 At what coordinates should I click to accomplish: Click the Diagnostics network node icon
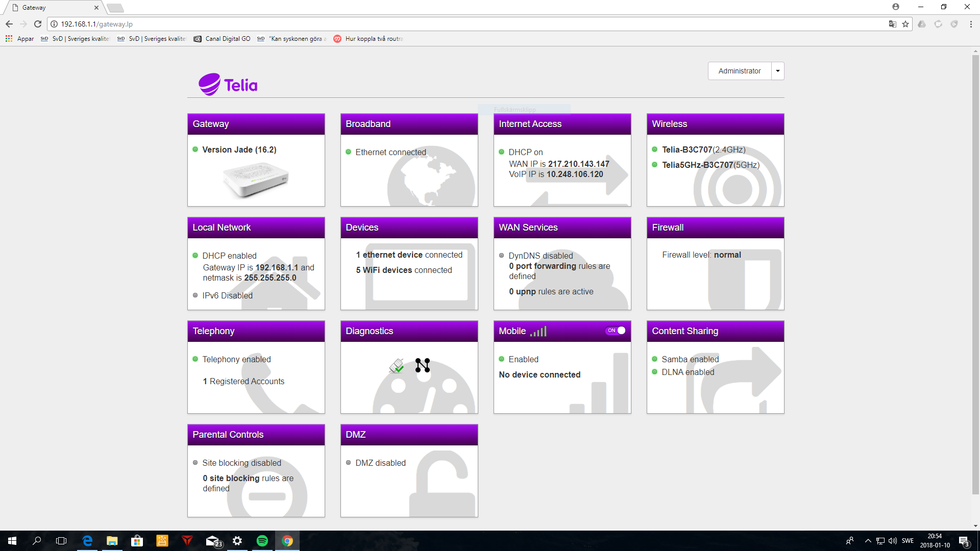(423, 365)
